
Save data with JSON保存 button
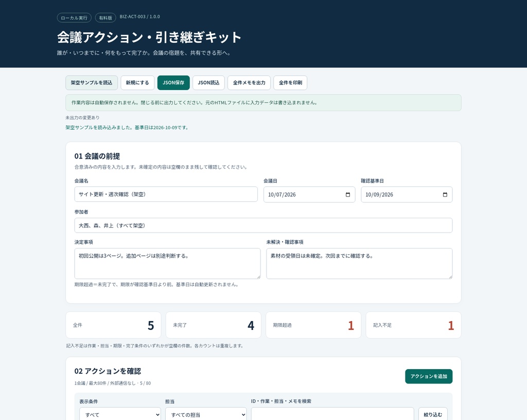(173, 83)
